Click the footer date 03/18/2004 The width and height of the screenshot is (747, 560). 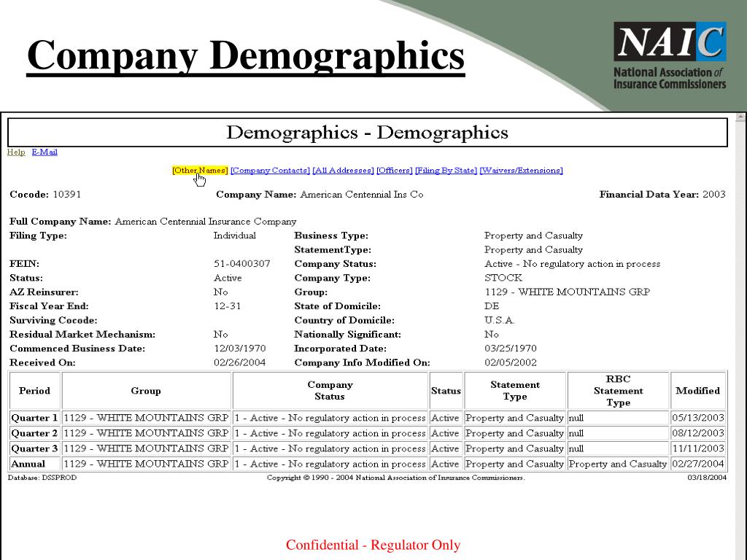click(x=707, y=478)
